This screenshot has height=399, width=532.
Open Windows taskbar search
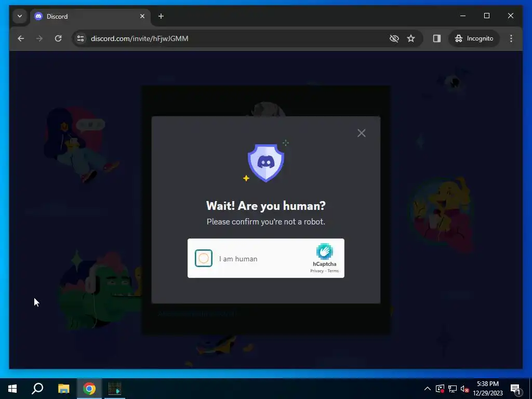tap(37, 389)
